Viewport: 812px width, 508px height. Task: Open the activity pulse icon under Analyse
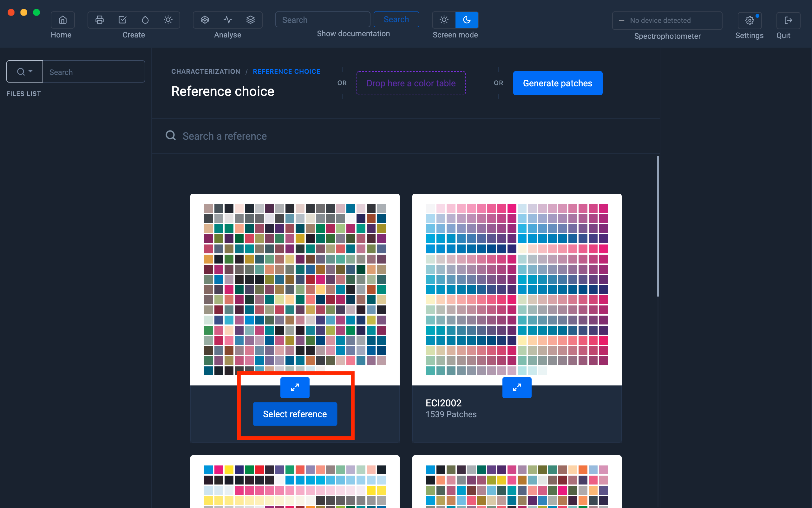pos(228,20)
